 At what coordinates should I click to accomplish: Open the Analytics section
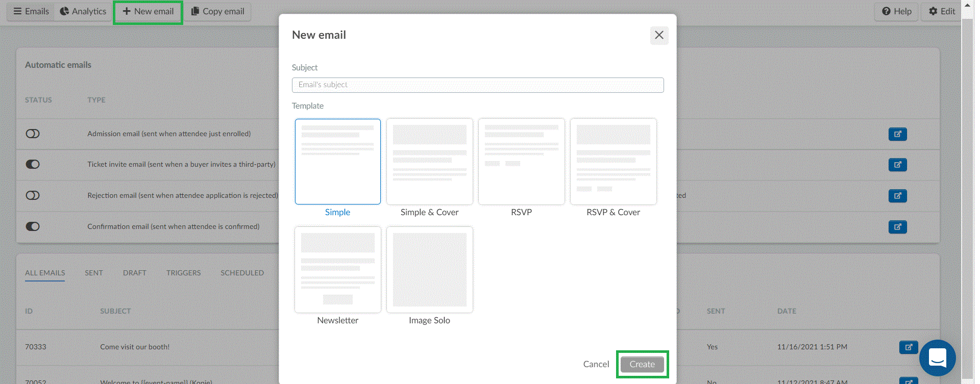coord(83,11)
